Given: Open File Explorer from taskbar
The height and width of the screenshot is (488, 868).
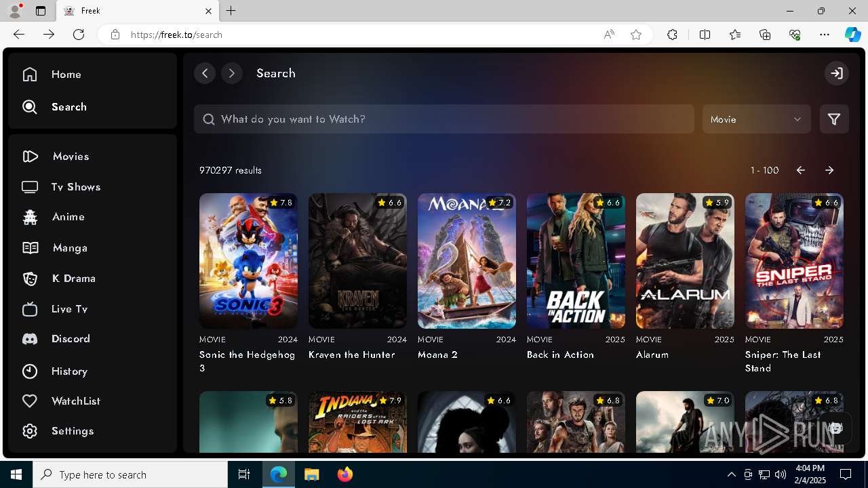Looking at the screenshot, I should tap(311, 474).
